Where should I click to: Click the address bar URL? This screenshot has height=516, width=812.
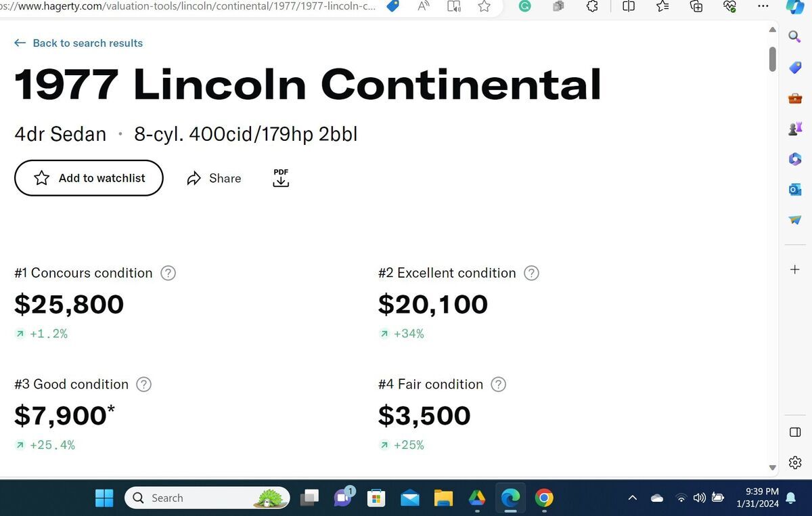(189, 7)
